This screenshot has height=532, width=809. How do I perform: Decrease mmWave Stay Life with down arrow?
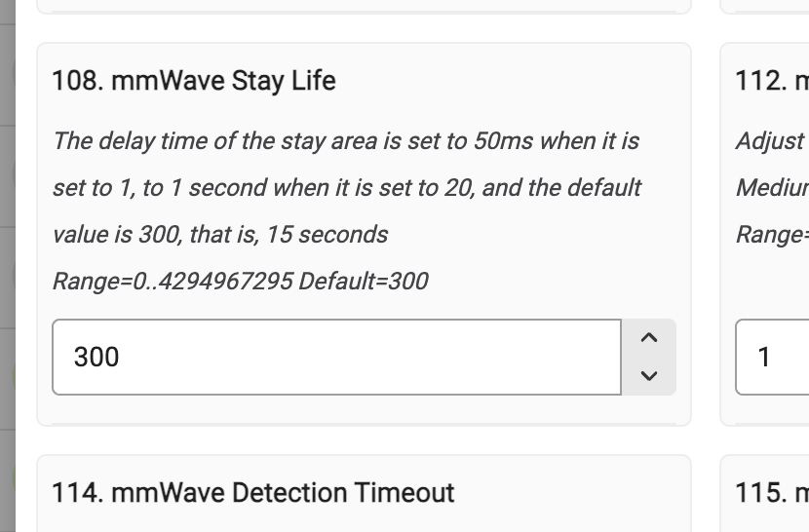click(649, 376)
